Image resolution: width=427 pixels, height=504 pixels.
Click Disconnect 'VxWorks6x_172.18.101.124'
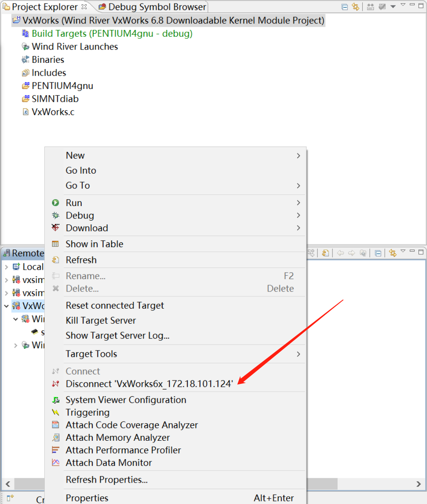pyautogui.click(x=175, y=384)
